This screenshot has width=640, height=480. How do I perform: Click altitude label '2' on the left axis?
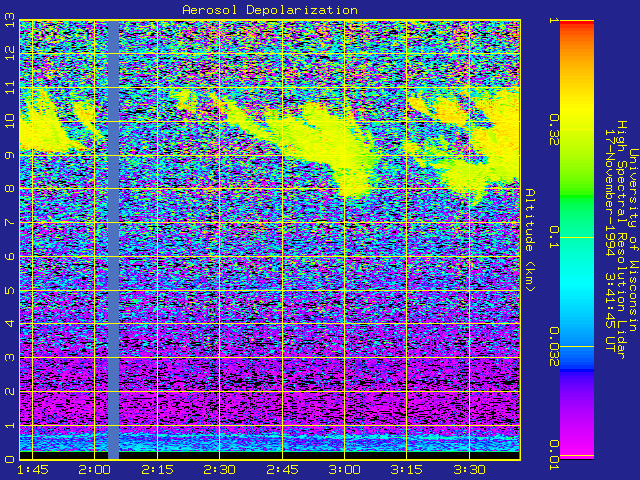click(10, 391)
